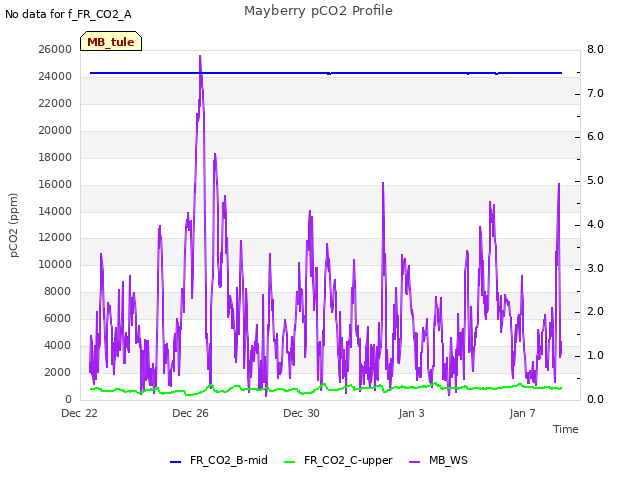640x480 pixels.
Task: Click the Jan 3 x-axis tick label
Action: click(x=411, y=413)
